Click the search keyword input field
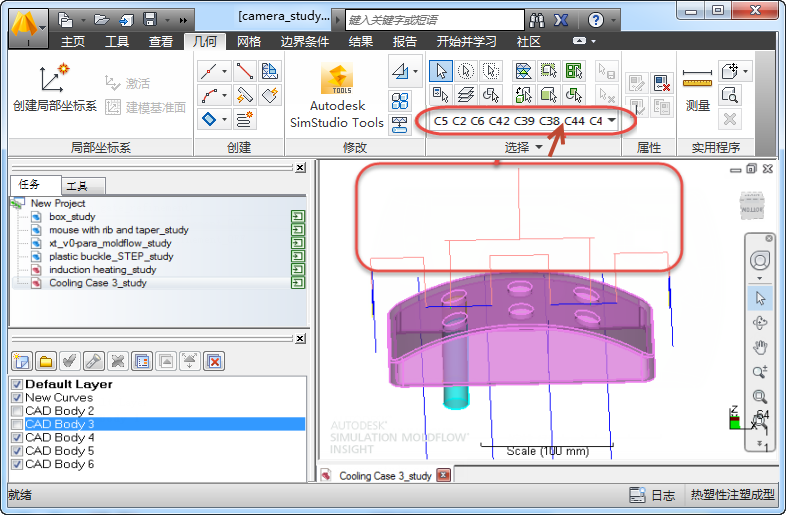This screenshot has height=515, width=786. 435,20
